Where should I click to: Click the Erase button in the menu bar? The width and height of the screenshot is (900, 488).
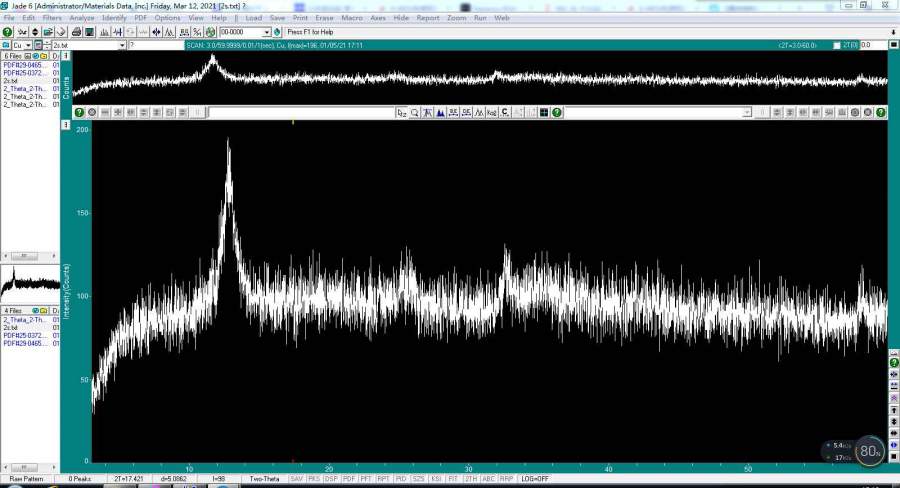point(324,18)
